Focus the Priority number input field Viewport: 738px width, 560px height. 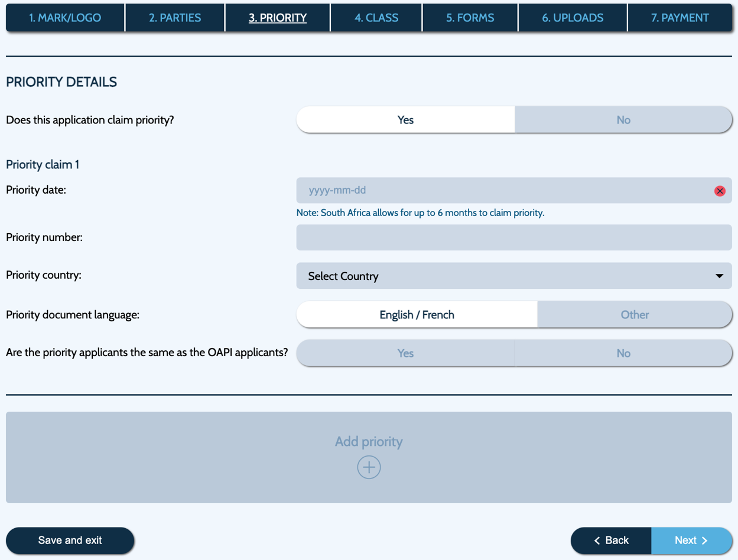click(x=513, y=237)
